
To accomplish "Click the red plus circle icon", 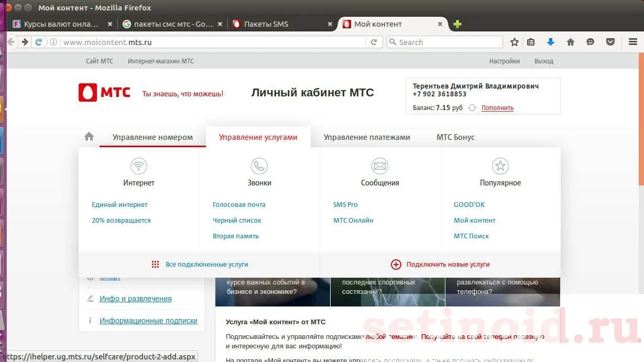I will click(x=396, y=265).
